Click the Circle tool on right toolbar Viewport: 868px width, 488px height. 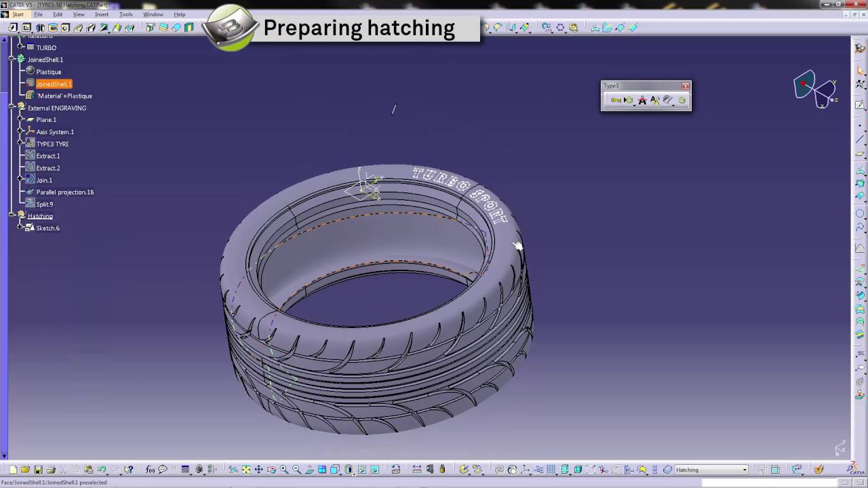pyautogui.click(x=860, y=213)
